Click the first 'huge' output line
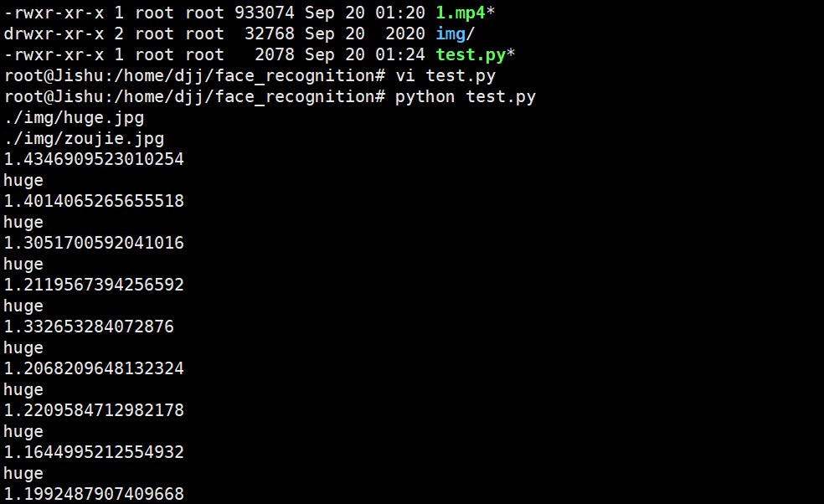The width and height of the screenshot is (824, 504). 23,180
